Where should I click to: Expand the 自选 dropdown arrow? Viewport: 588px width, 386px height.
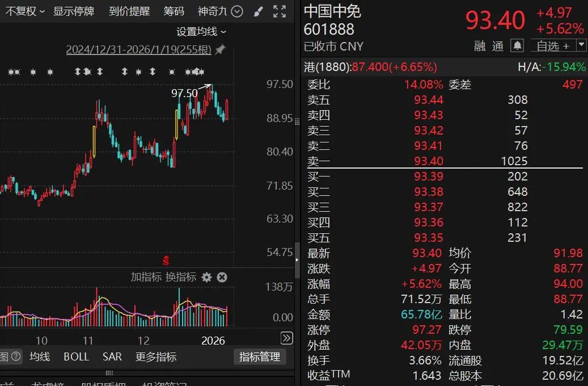581,45
